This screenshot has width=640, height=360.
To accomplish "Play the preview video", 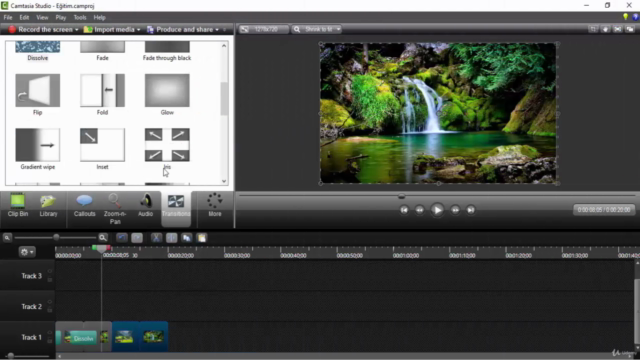I will [437, 210].
